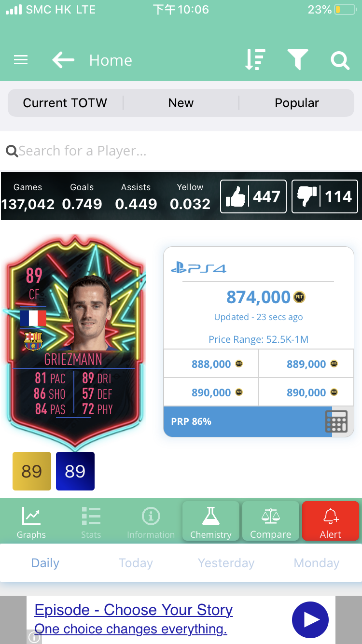Upvote player with thumbs-up 447
The image size is (362, 644).
point(253,196)
